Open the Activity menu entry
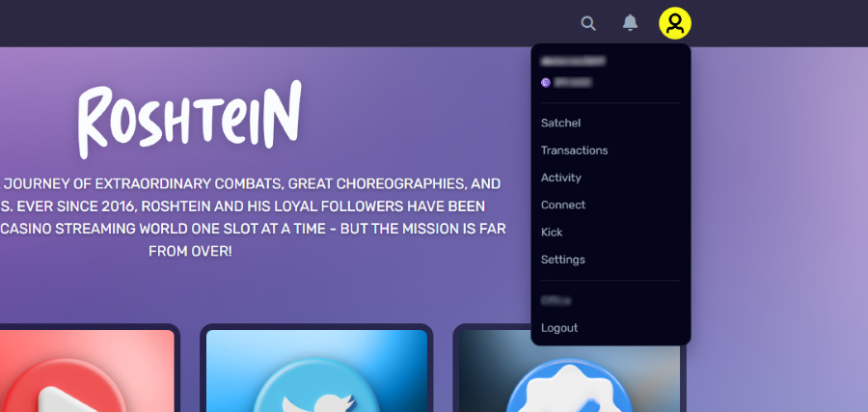Image resolution: width=868 pixels, height=412 pixels. click(560, 178)
